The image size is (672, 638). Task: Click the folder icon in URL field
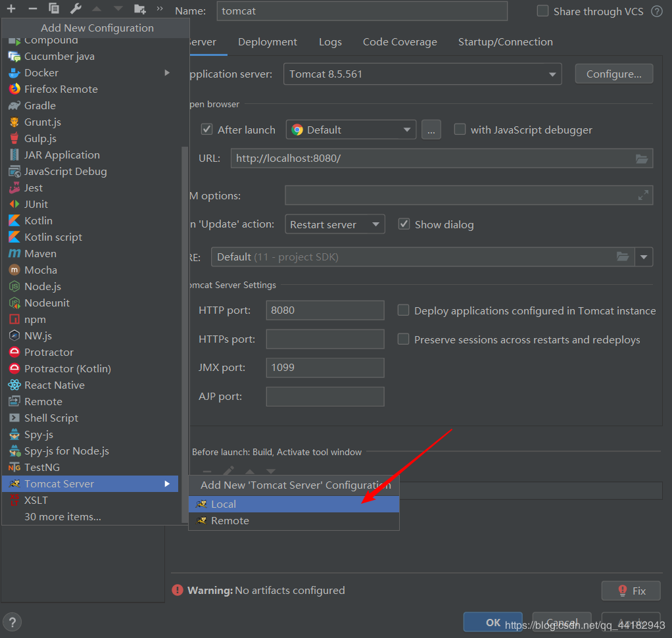pyautogui.click(x=642, y=159)
